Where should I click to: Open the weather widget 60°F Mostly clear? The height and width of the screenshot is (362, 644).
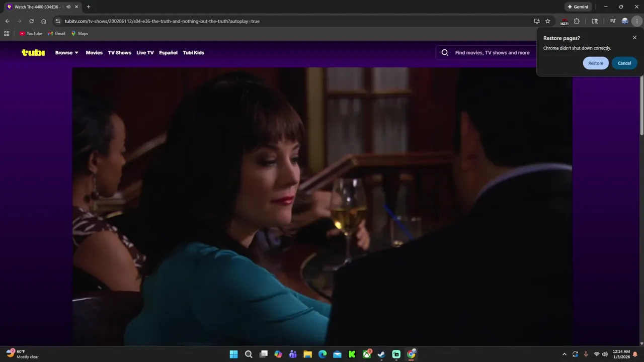[23, 354]
